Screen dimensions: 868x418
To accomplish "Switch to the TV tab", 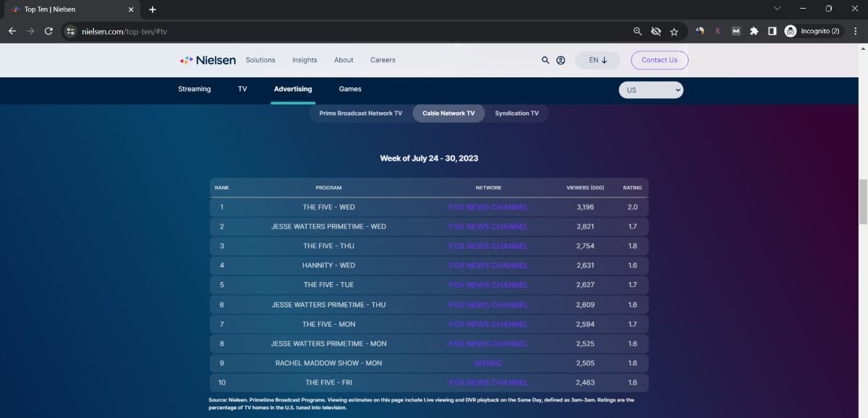I will click(242, 89).
